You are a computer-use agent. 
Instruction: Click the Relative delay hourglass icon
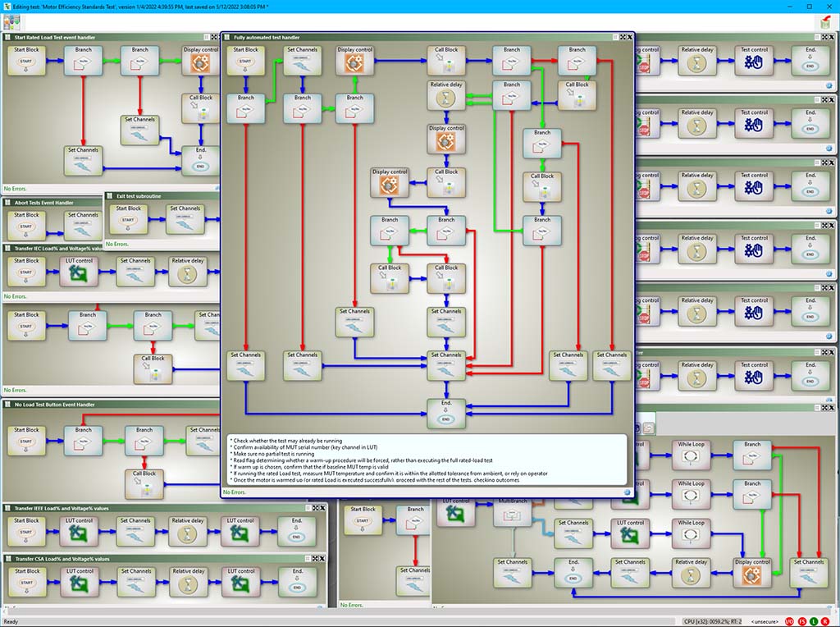pyautogui.click(x=445, y=98)
